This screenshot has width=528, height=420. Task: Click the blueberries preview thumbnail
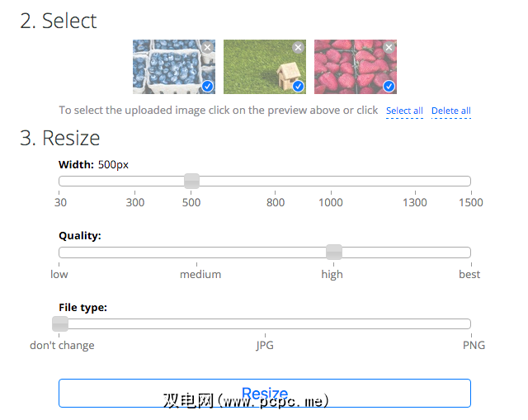(169, 68)
